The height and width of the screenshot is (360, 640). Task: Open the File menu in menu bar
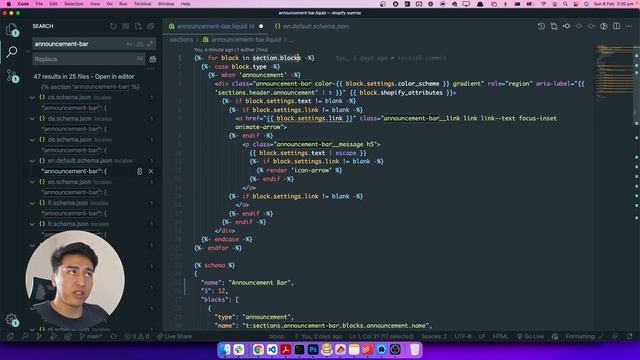39,4
